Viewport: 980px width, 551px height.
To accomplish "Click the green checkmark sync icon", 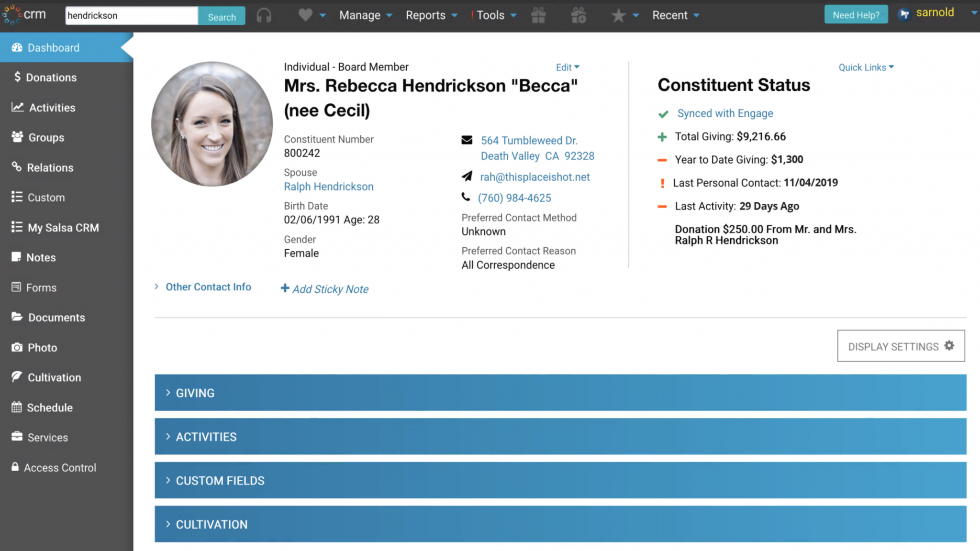I will tap(663, 114).
